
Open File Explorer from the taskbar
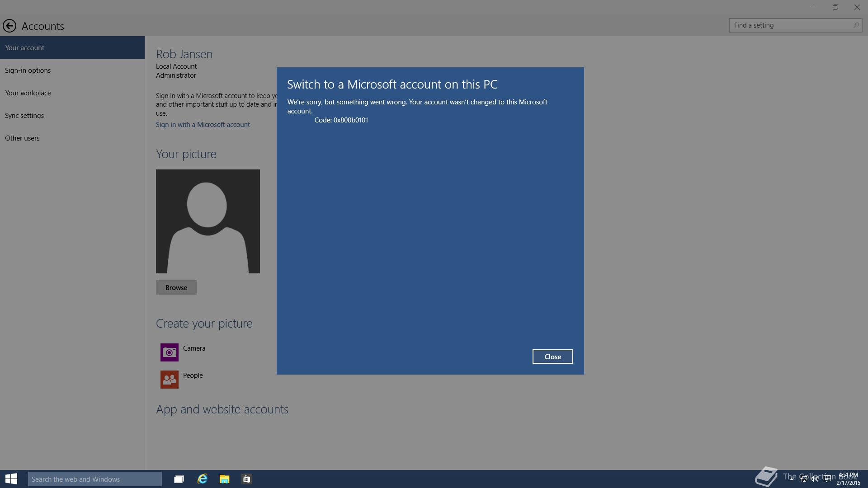click(224, 479)
